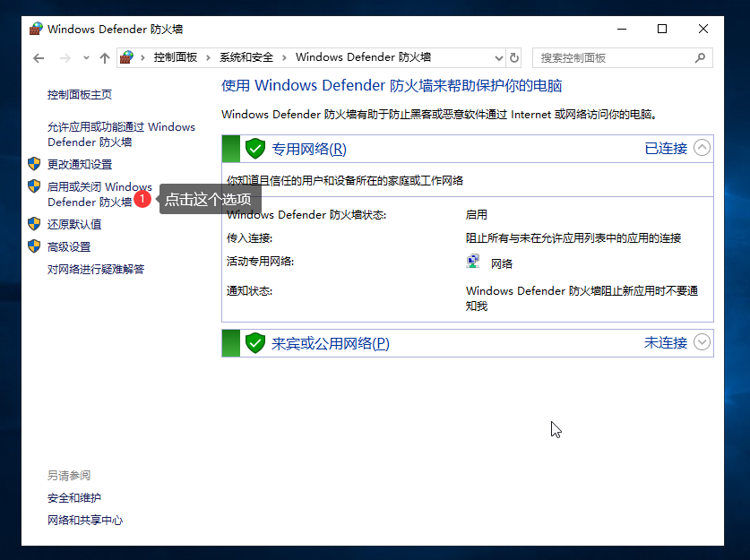Click shield icon beside 启用或关闭 Windows Defender
This screenshot has width=750, height=560.
tap(34, 186)
